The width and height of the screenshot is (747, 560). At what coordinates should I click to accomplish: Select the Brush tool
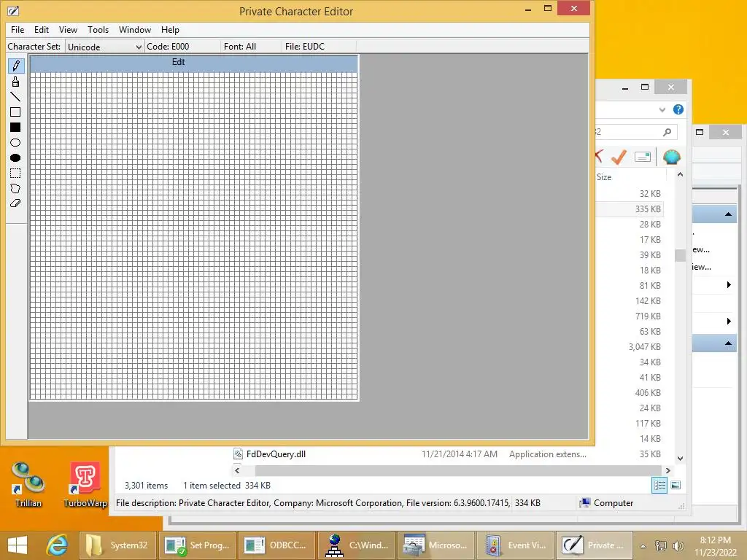(x=15, y=82)
